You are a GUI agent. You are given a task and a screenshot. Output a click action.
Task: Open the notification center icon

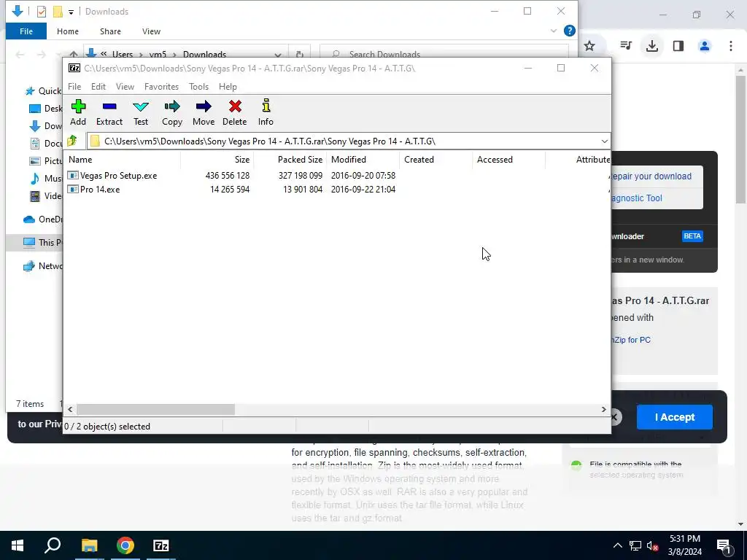click(724, 545)
